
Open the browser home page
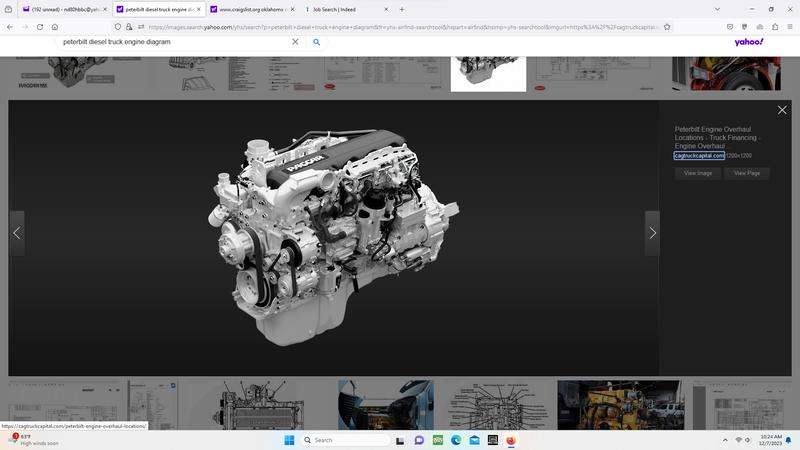coord(55,27)
